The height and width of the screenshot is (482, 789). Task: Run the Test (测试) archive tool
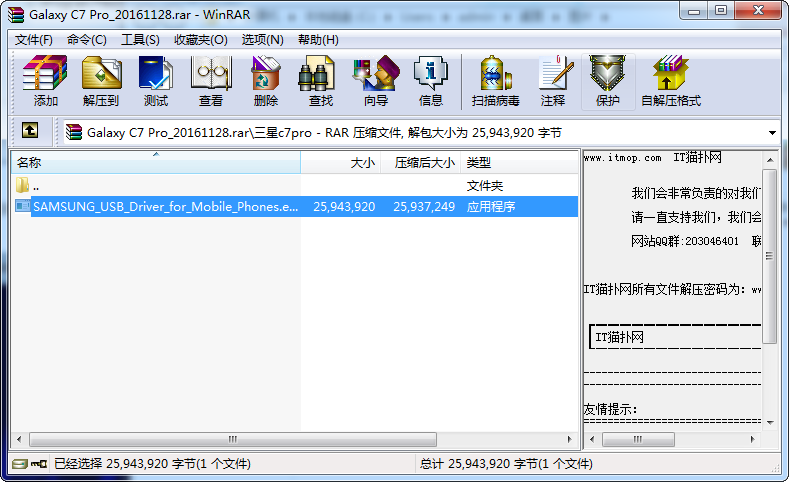[155, 73]
